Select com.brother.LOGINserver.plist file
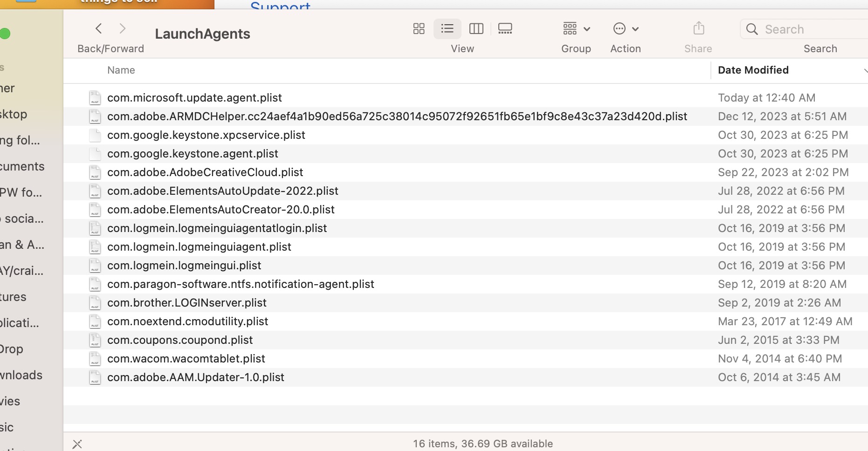 186,303
